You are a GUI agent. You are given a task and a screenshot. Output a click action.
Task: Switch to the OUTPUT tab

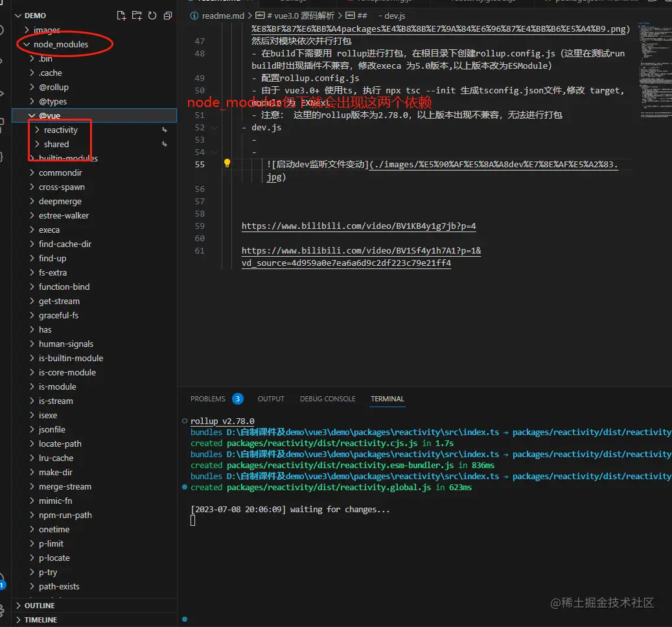pyautogui.click(x=271, y=399)
